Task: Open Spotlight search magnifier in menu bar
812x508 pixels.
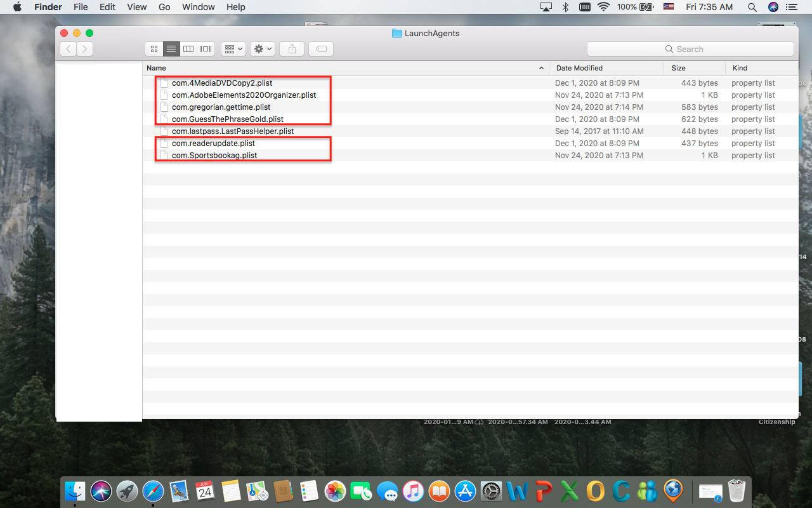Action: click(752, 7)
